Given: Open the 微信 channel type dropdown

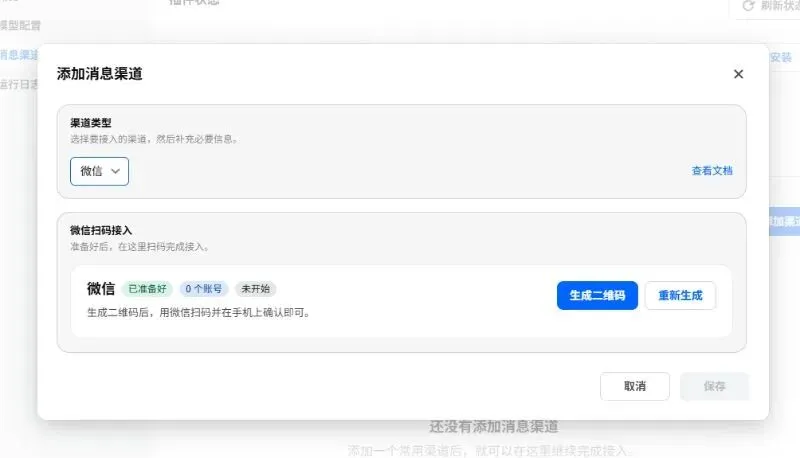Looking at the screenshot, I should pos(99,171).
